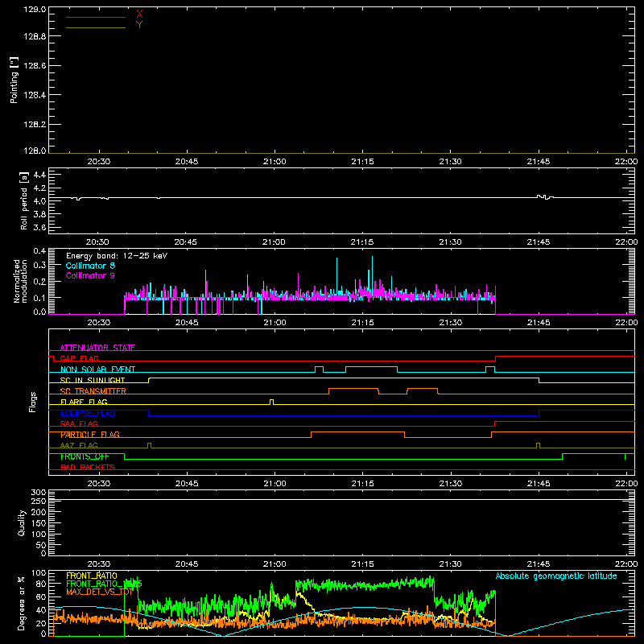644x644 pixels.
Task: Click the Flags axis title
Action: coord(32,402)
